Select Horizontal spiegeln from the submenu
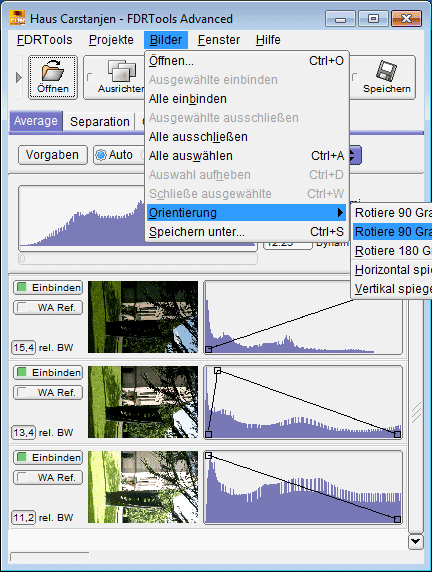 (x=393, y=270)
